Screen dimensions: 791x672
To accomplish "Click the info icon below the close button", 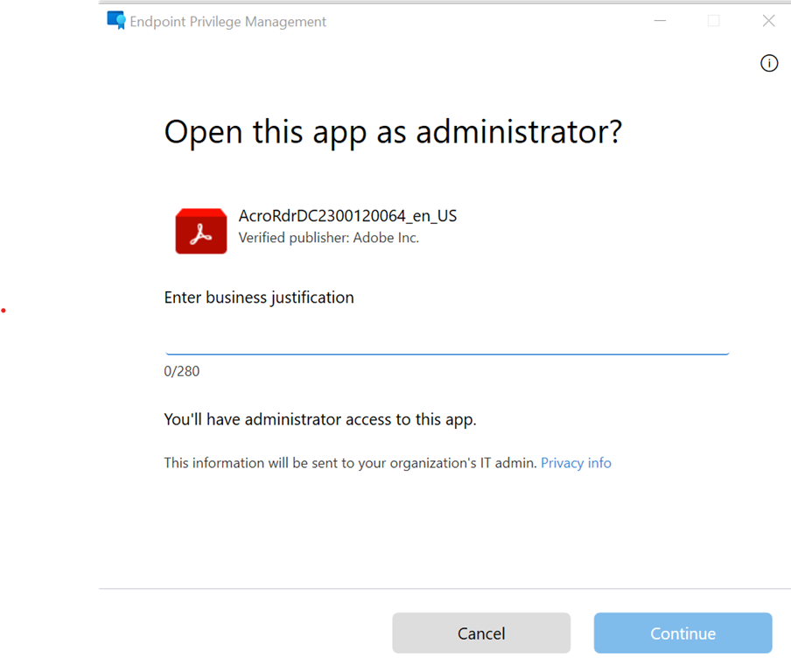I will [x=769, y=63].
